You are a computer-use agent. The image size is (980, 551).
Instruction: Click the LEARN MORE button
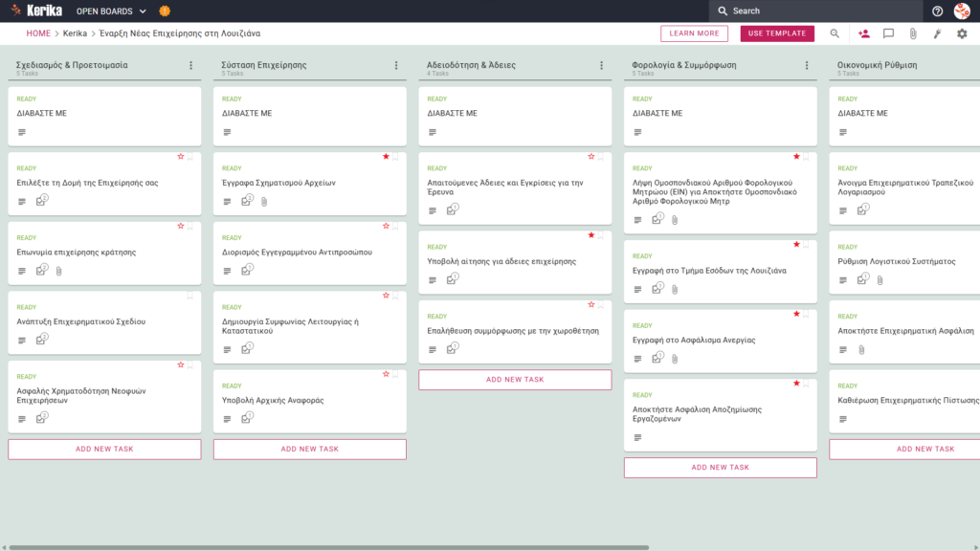694,33
